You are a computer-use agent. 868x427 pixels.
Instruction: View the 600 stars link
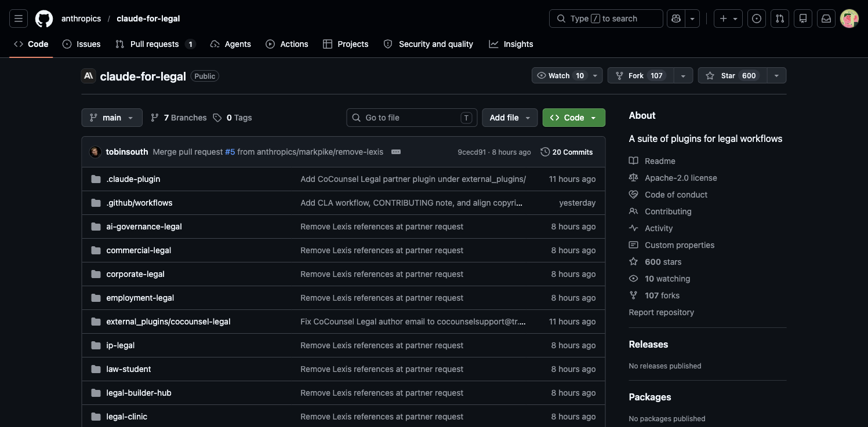click(x=655, y=262)
